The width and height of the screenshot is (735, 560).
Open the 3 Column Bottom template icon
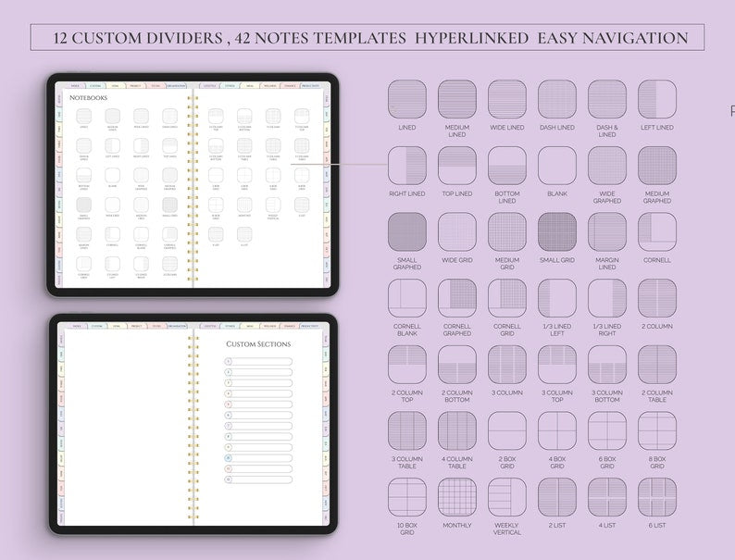point(607,365)
